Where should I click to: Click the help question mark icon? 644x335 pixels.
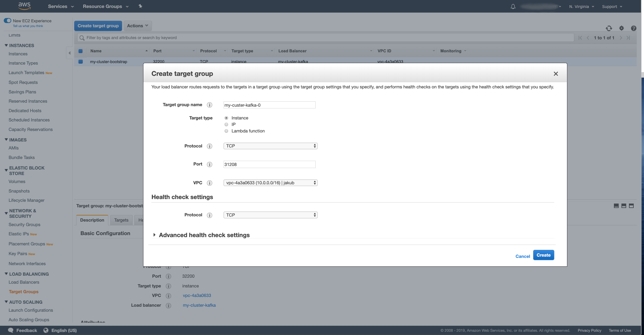click(x=633, y=28)
